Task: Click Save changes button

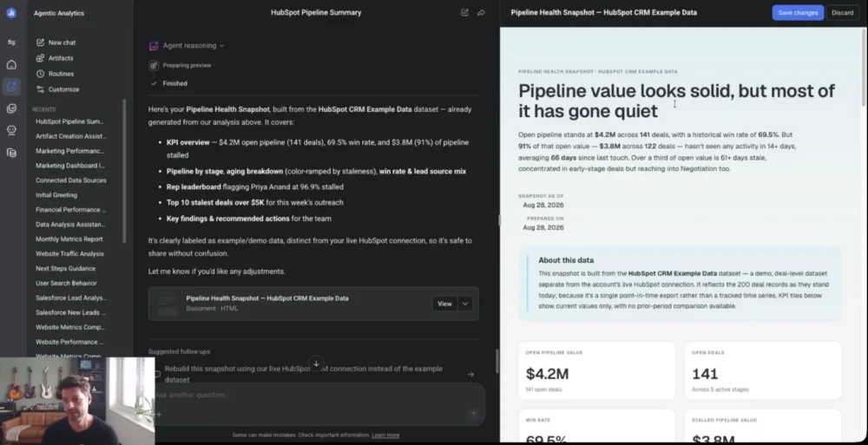Action: tap(798, 13)
